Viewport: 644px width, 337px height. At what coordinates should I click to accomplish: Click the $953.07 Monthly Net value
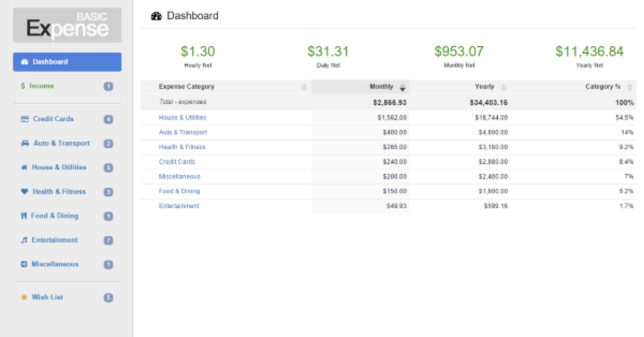tap(459, 51)
